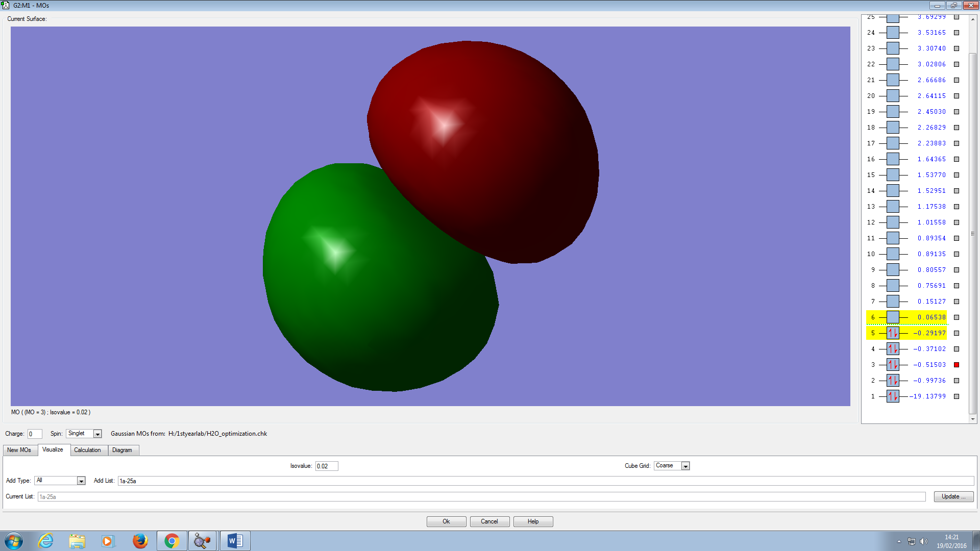This screenshot has width=980, height=551.
Task: Expand the Spin Singlet dropdown
Action: (x=97, y=434)
